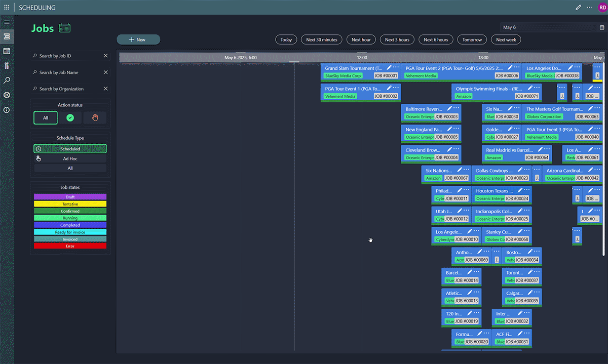Select All action status filter
Screen dimensions: 608x364
(x=46, y=117)
